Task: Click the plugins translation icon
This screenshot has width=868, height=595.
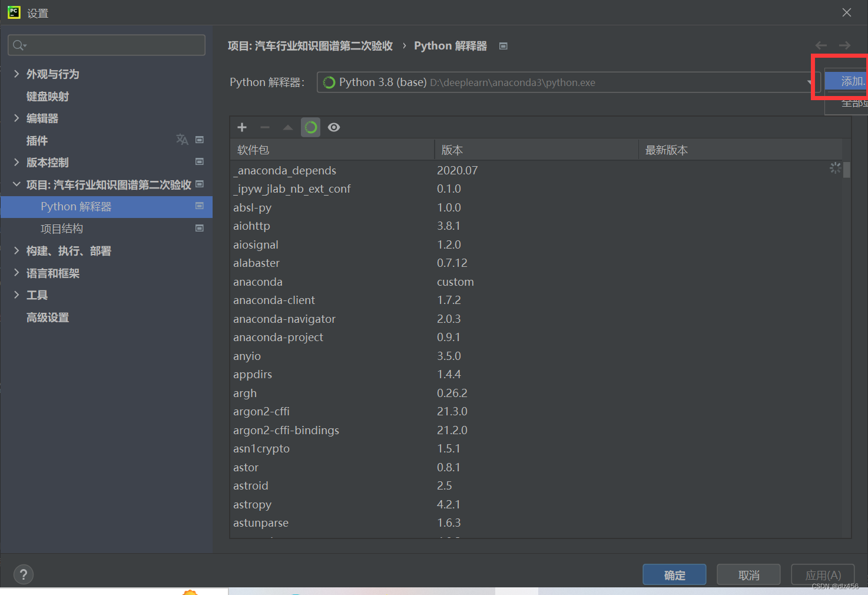Action: pos(182,140)
